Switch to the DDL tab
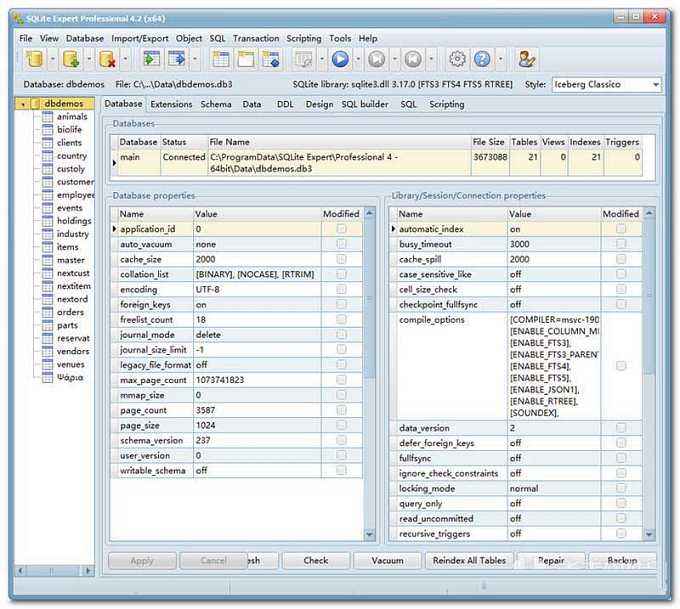The image size is (680, 609). pyautogui.click(x=285, y=104)
